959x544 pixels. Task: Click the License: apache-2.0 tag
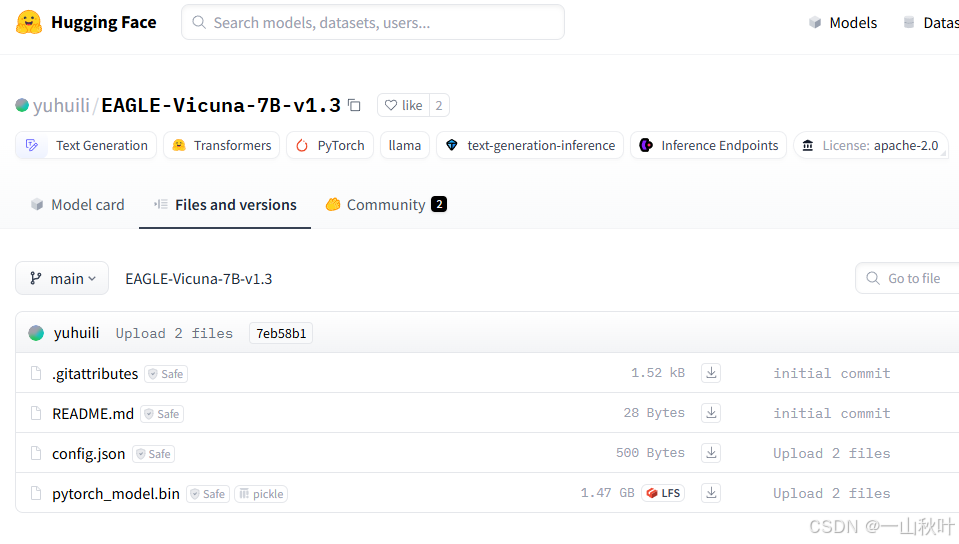click(x=870, y=146)
